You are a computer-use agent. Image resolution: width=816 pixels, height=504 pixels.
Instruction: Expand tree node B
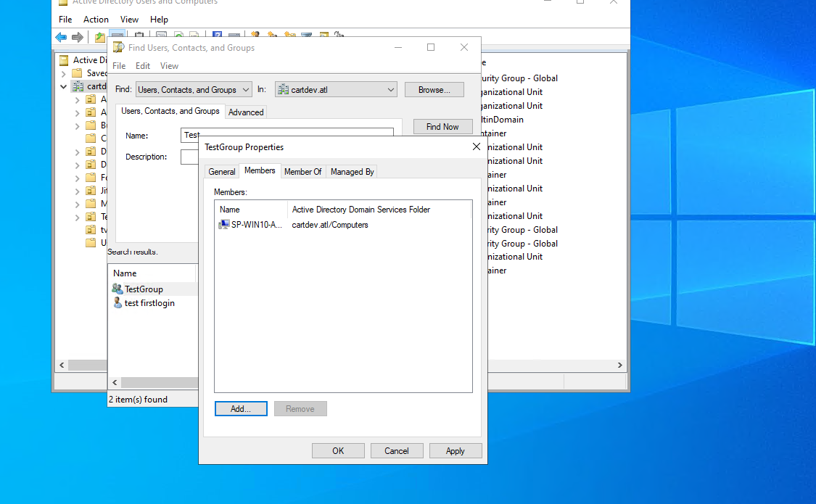click(77, 126)
